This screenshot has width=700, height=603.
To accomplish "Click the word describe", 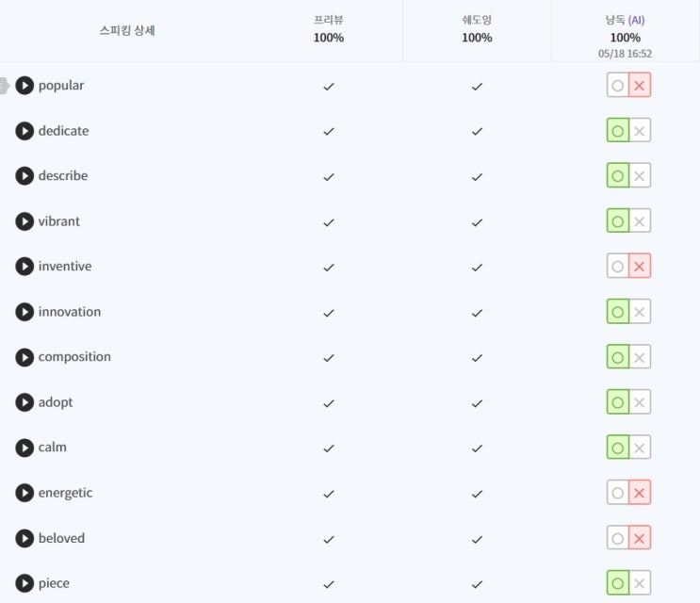I will point(63,176).
